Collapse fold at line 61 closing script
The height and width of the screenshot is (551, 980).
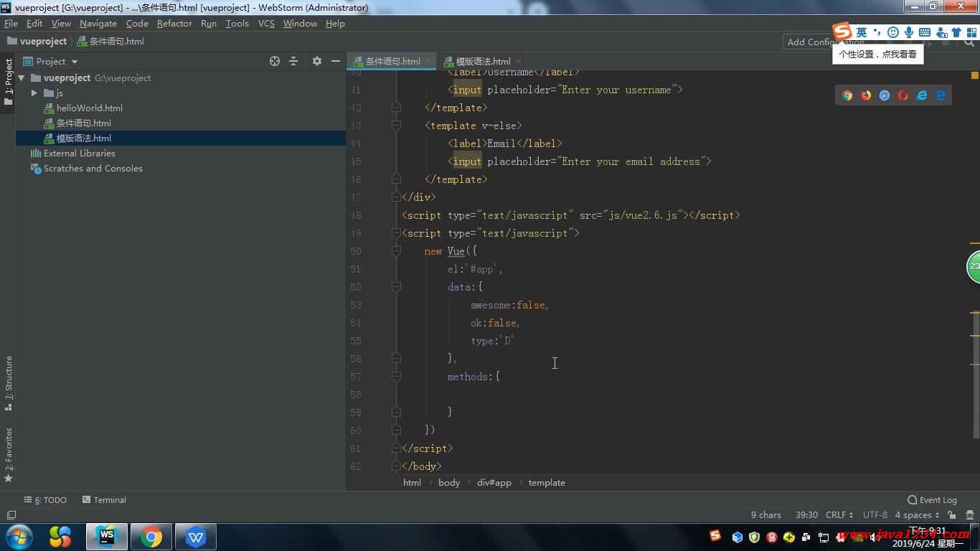[x=396, y=448]
